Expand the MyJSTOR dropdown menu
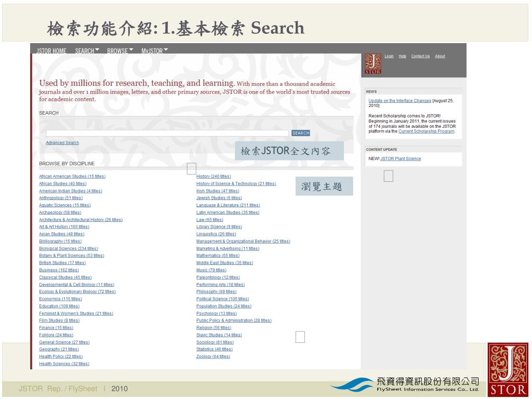The height and width of the screenshot is (399, 532). 155,51
